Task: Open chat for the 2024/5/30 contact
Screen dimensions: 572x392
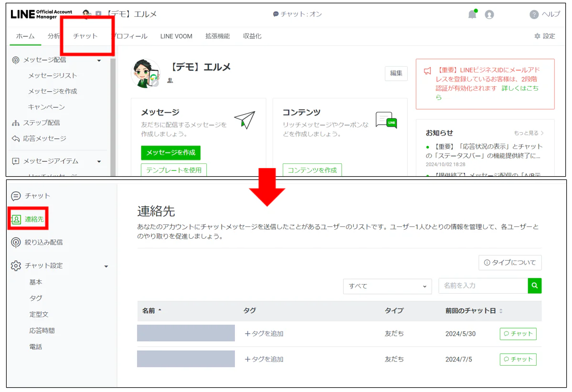Action: (518, 334)
